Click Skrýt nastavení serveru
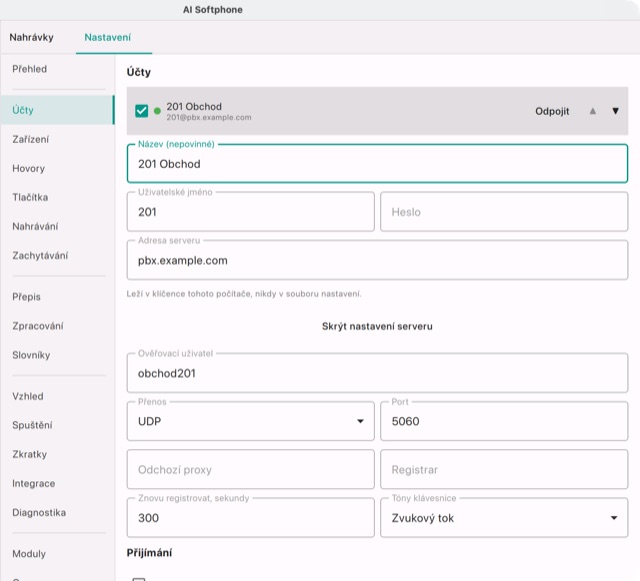 click(x=377, y=326)
